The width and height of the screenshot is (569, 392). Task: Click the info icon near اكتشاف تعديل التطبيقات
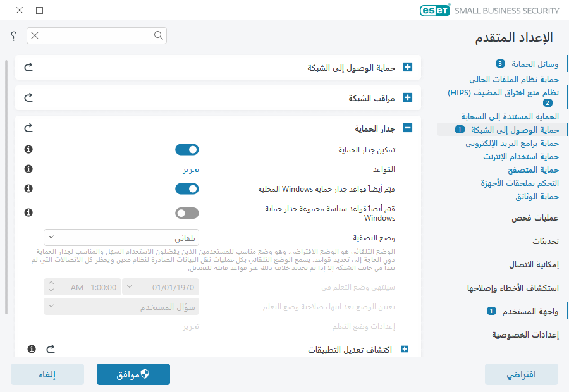click(x=32, y=348)
